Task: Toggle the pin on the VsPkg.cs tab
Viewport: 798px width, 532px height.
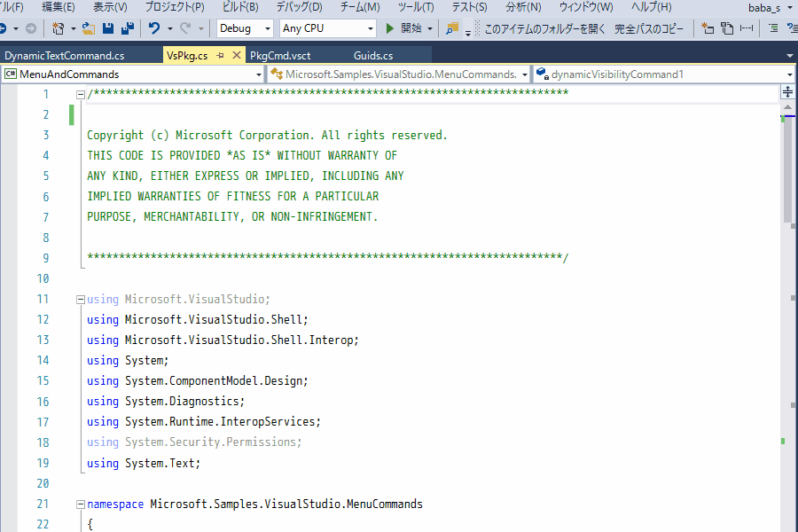Action: pos(221,56)
